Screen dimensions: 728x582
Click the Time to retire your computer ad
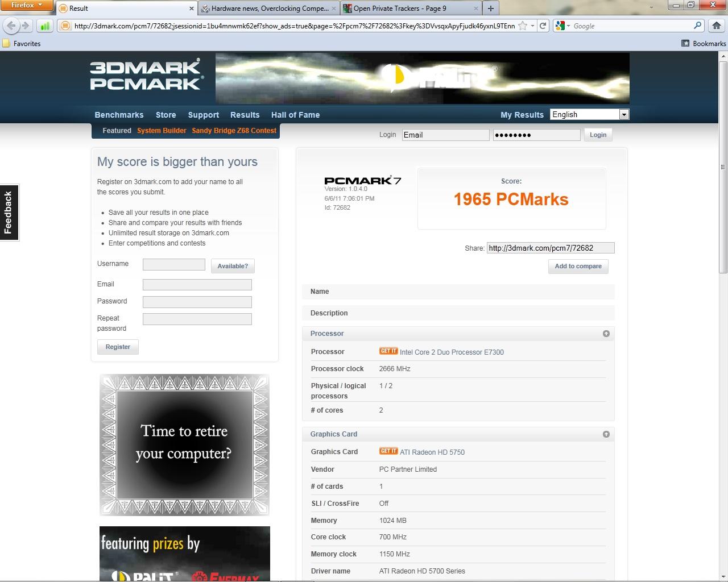(x=184, y=445)
